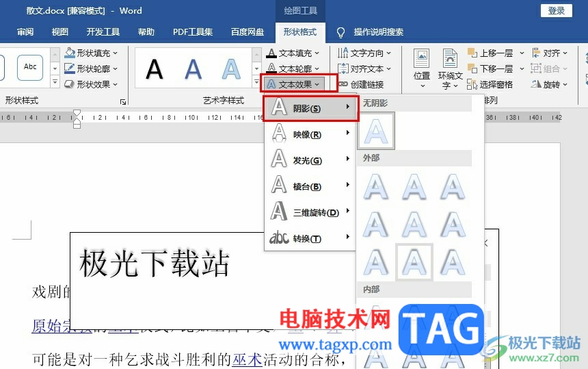Image resolution: width=588 pixels, height=369 pixels.
Task: Expand the shape styles gallery
Action: click(x=55, y=81)
